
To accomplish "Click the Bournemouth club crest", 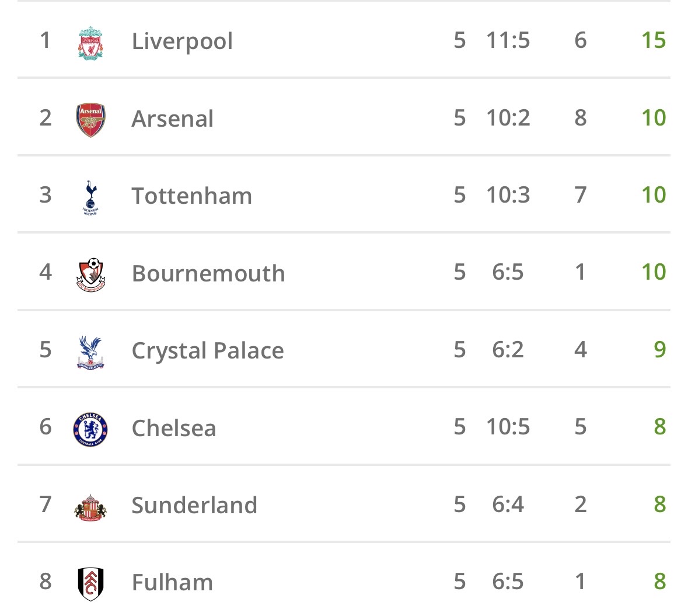I will (x=90, y=274).
